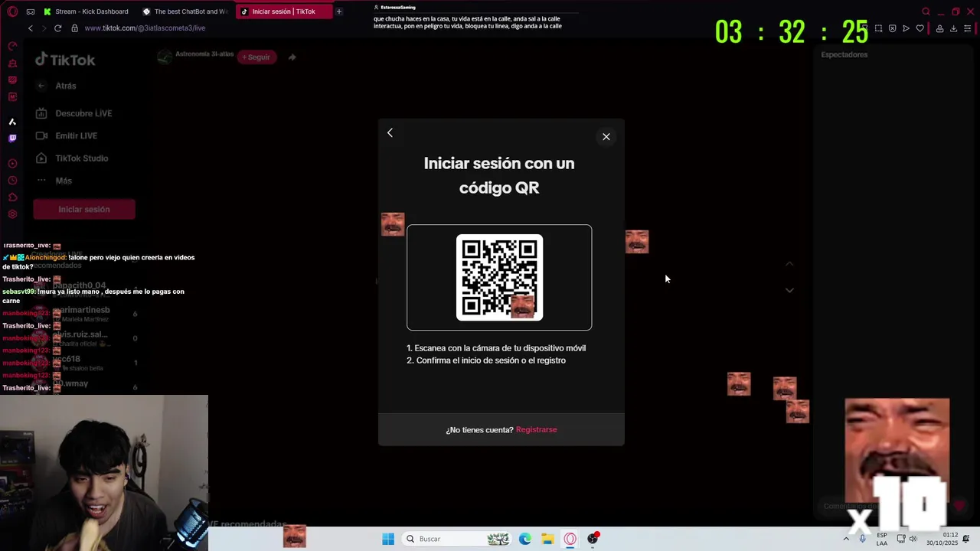Open GX Corner gamepad icon
This screenshot has width=980, height=551.
coord(31,11)
